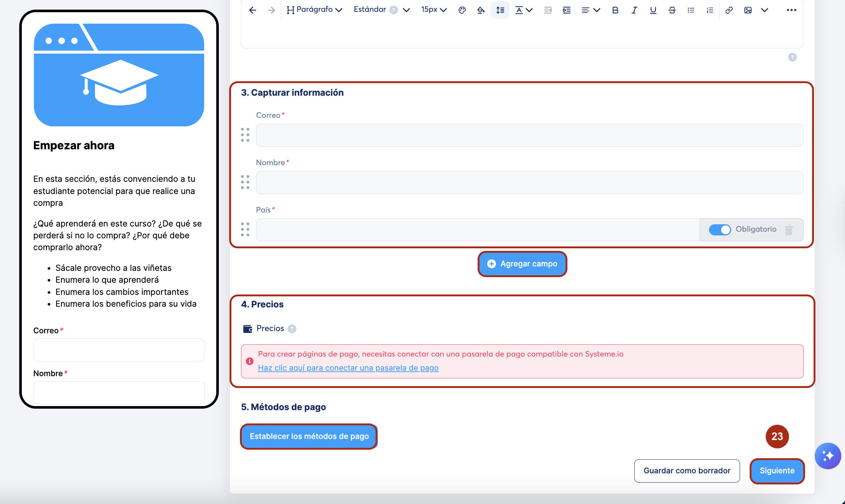Image resolution: width=845 pixels, height=504 pixels.
Task: Toggle the Obligatorio switch for País
Action: point(719,230)
